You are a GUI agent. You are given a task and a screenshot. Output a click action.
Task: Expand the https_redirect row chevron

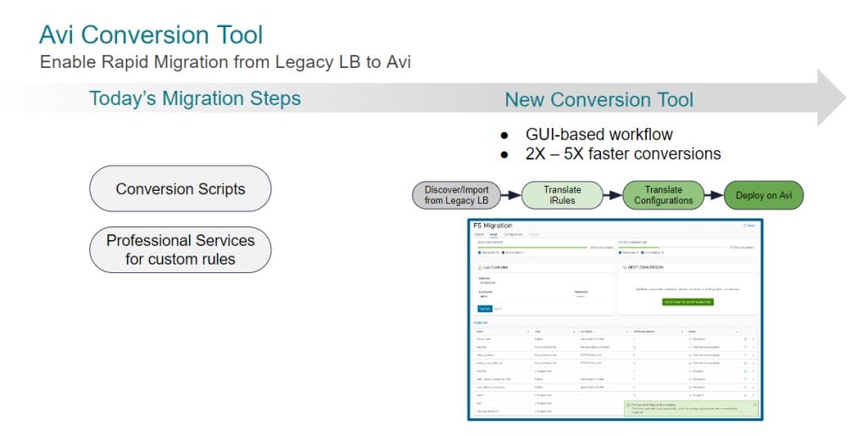[x=753, y=355]
